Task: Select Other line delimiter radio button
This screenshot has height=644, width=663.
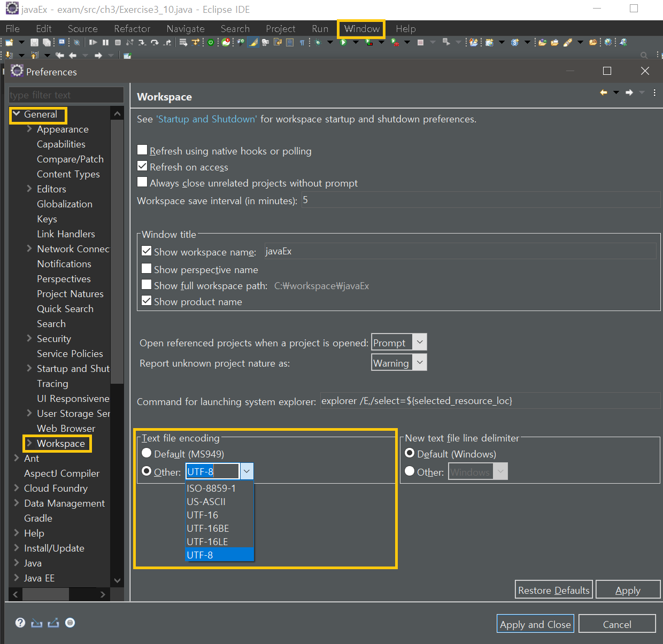Action: (x=410, y=471)
